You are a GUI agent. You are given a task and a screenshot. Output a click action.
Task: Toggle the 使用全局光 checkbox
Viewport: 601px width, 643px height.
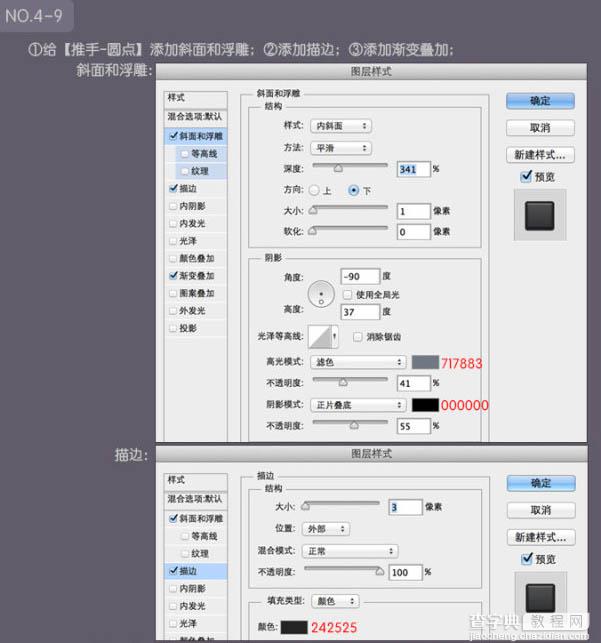[347, 294]
